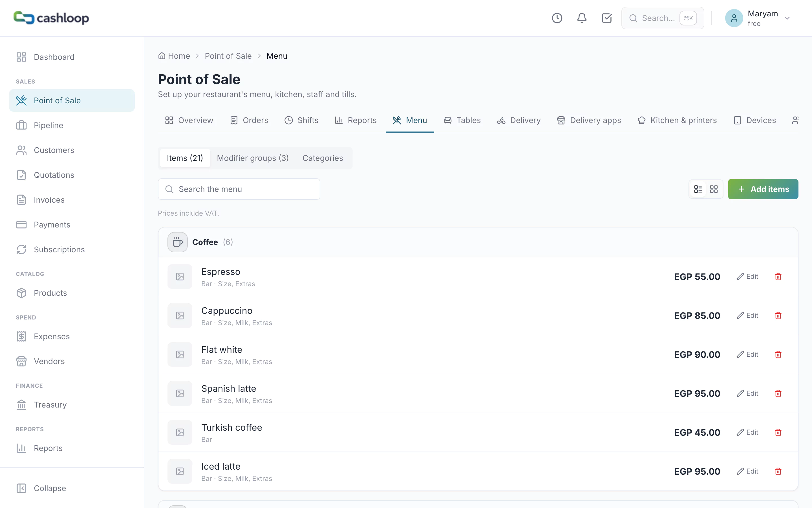The height and width of the screenshot is (508, 812).
Task: Click the Turkish coffee image placeholder
Action: click(180, 432)
